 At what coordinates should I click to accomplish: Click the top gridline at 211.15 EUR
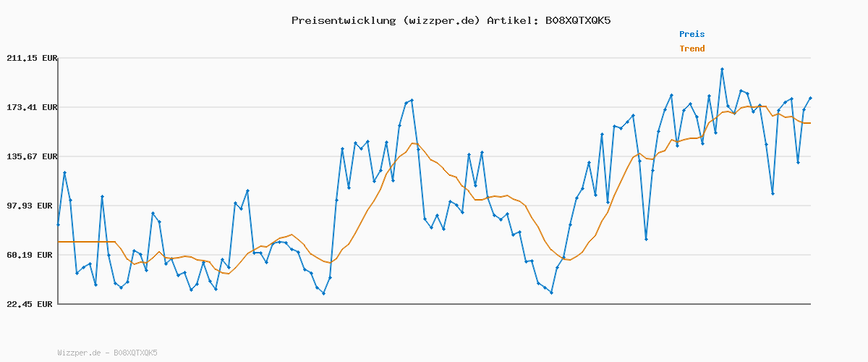pos(434,58)
